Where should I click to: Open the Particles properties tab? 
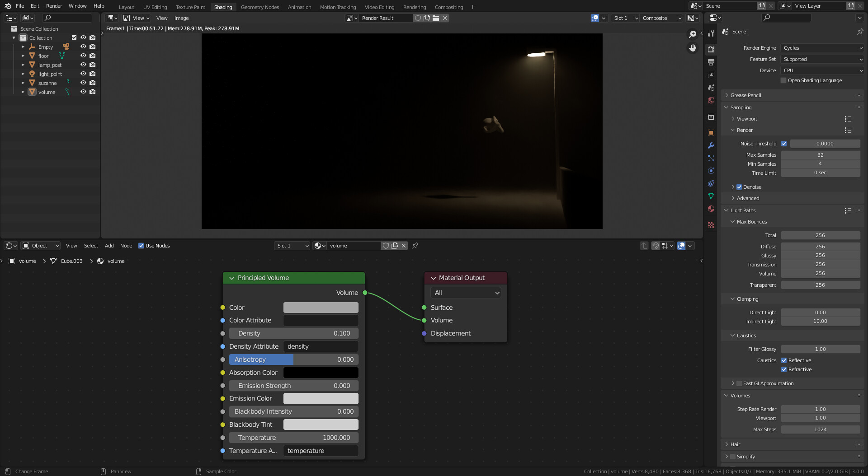[711, 158]
